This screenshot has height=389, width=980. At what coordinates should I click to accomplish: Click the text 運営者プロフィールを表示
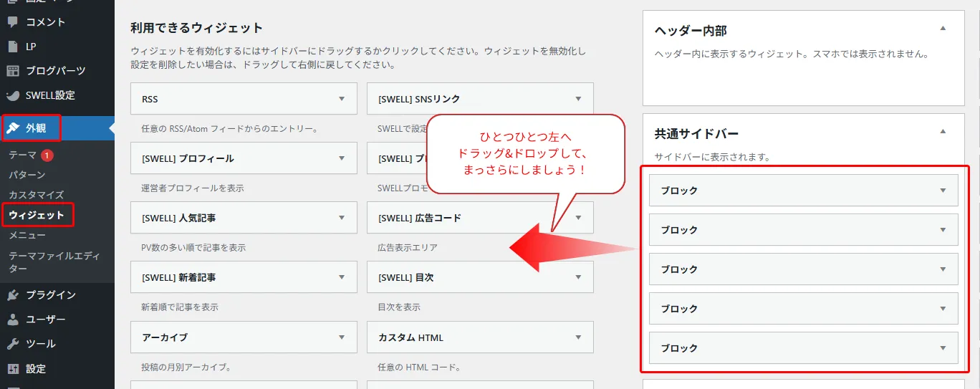pos(193,188)
